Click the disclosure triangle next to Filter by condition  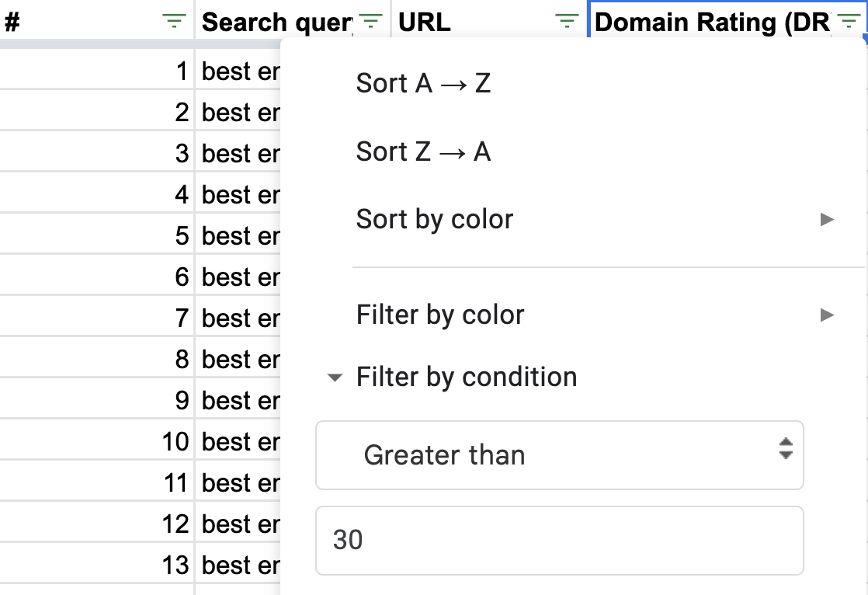pos(335,378)
